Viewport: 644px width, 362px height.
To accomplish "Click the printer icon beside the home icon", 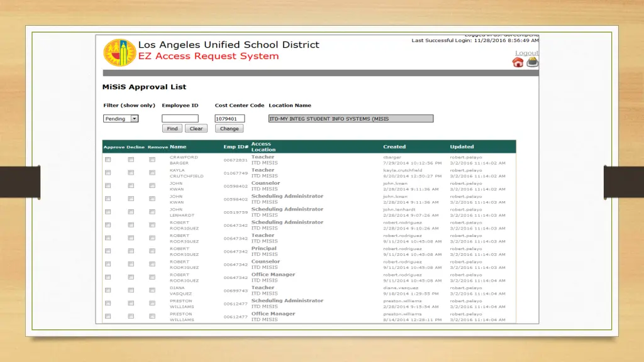I will tap(532, 62).
